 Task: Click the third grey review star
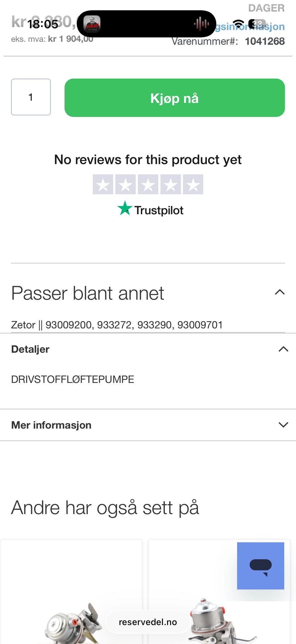[148, 184]
